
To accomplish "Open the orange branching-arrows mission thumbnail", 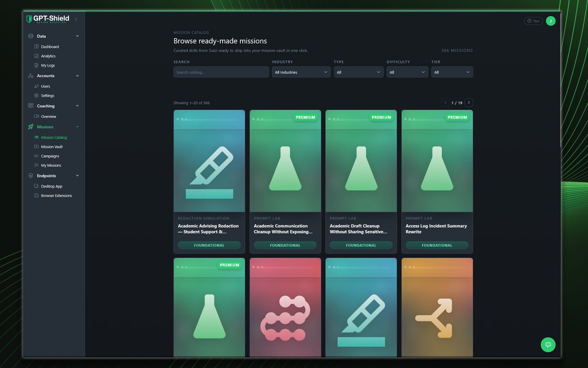I will click(x=437, y=307).
